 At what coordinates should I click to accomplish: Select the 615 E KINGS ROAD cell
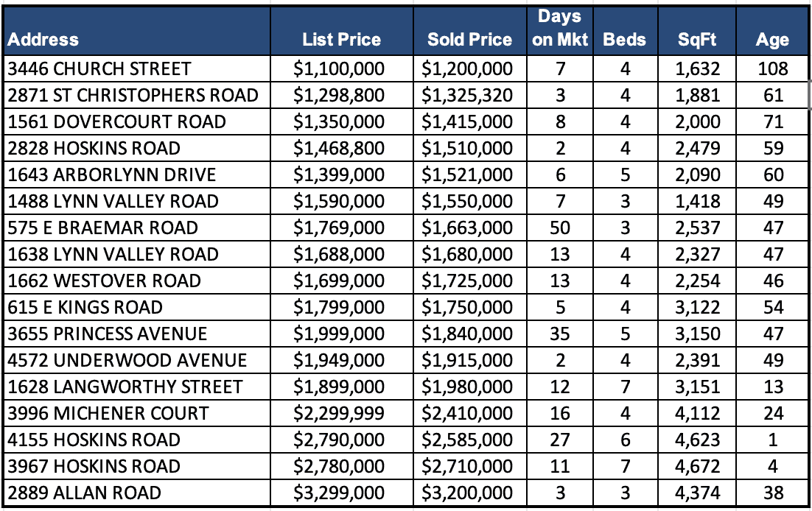[x=85, y=308]
